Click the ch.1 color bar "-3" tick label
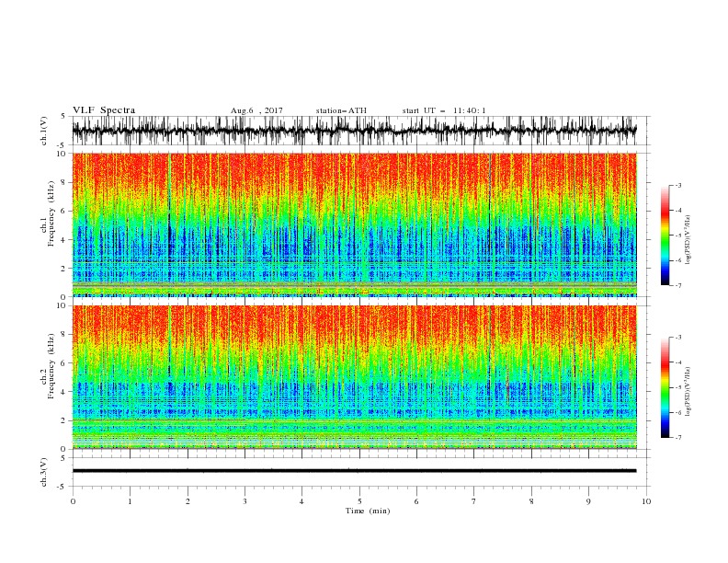728x563 pixels. pos(678,185)
